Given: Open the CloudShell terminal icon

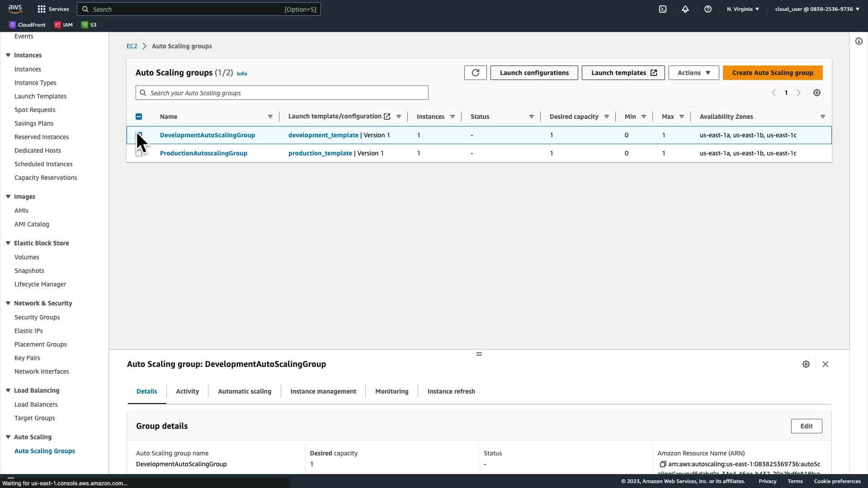Looking at the screenshot, I should pyautogui.click(x=663, y=9).
